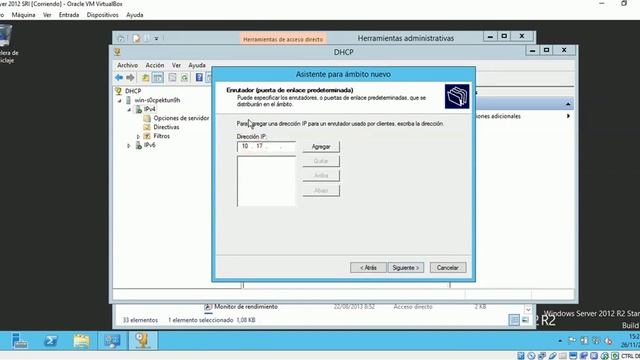Click the Arriba button
640x360 pixels.
coord(321,176)
